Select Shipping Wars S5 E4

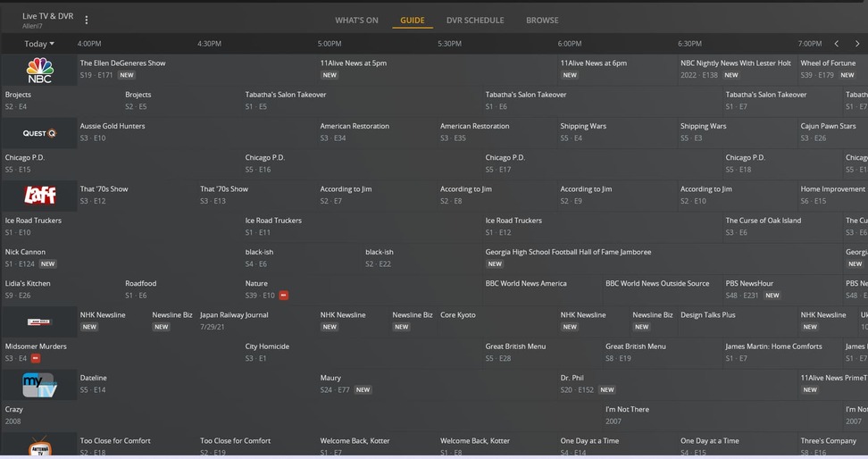tap(617, 132)
